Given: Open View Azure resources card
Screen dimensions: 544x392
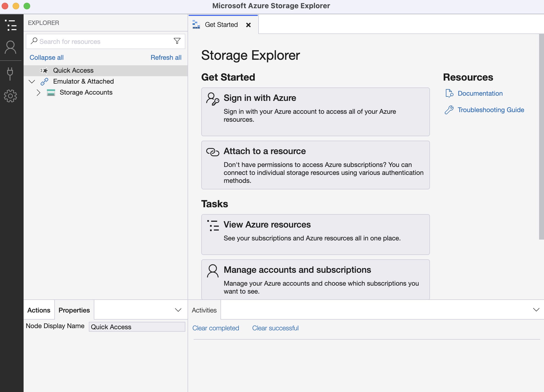Looking at the screenshot, I should point(315,235).
